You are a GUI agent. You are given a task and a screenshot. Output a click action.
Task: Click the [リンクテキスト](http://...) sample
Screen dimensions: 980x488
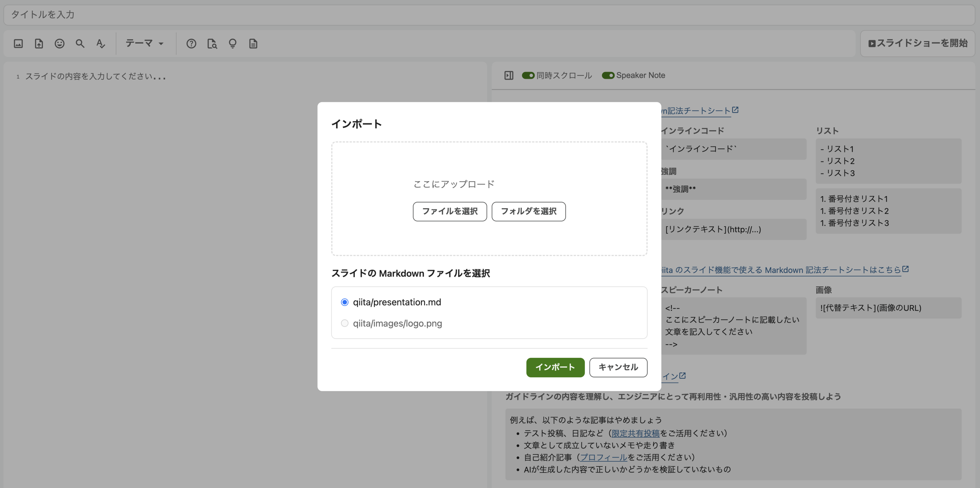(x=713, y=230)
